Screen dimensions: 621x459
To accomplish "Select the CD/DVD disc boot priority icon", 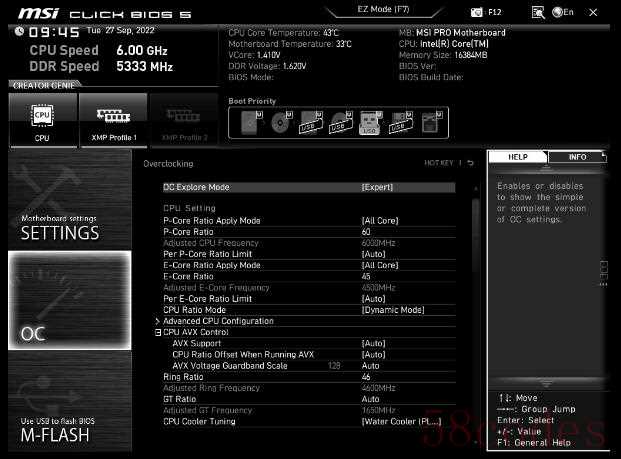I will [281, 123].
